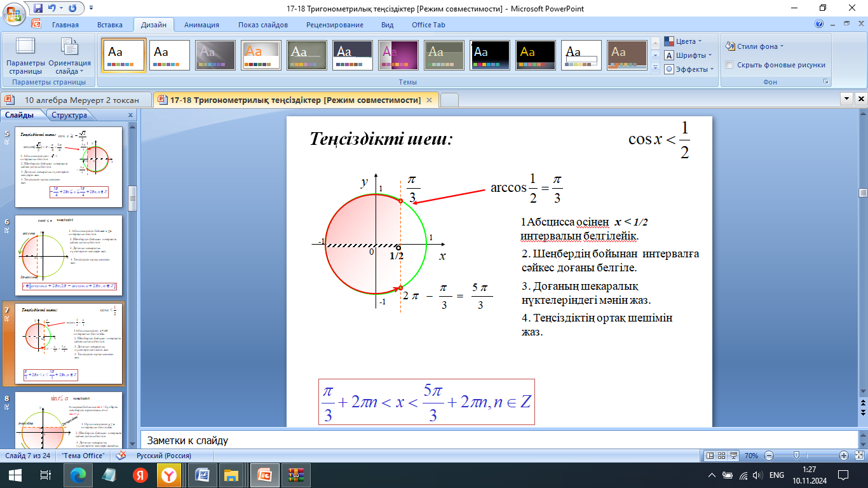Switch to normal view in status bar
Screen dimensions: 868x488
711,456
